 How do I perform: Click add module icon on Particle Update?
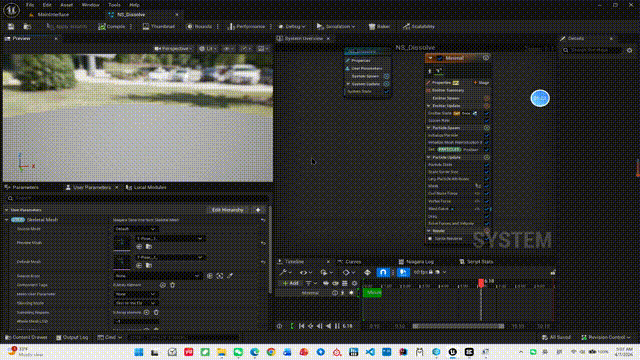[487, 158]
